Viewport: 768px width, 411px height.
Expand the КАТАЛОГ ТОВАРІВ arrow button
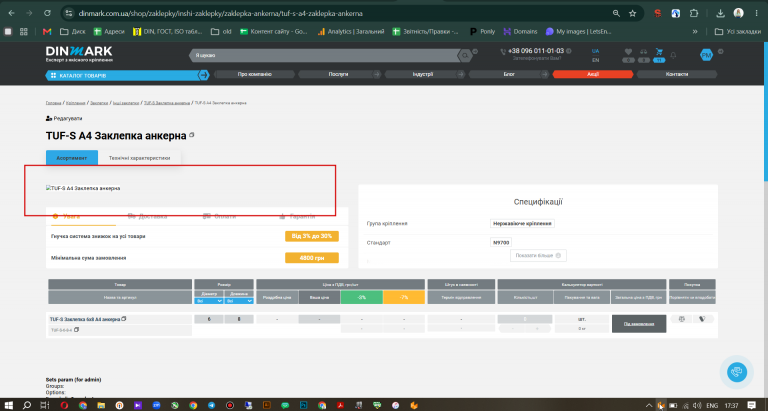(x=203, y=75)
